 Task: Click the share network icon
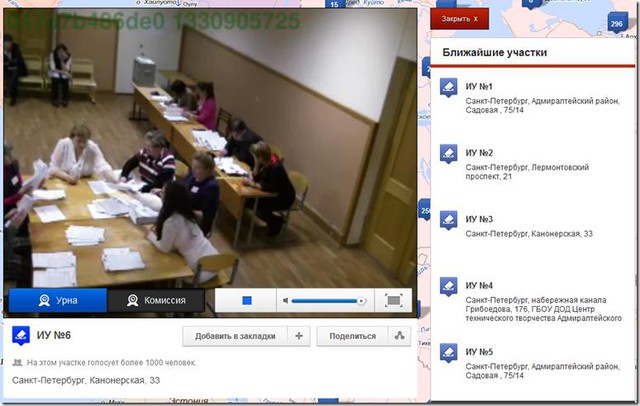(400, 336)
